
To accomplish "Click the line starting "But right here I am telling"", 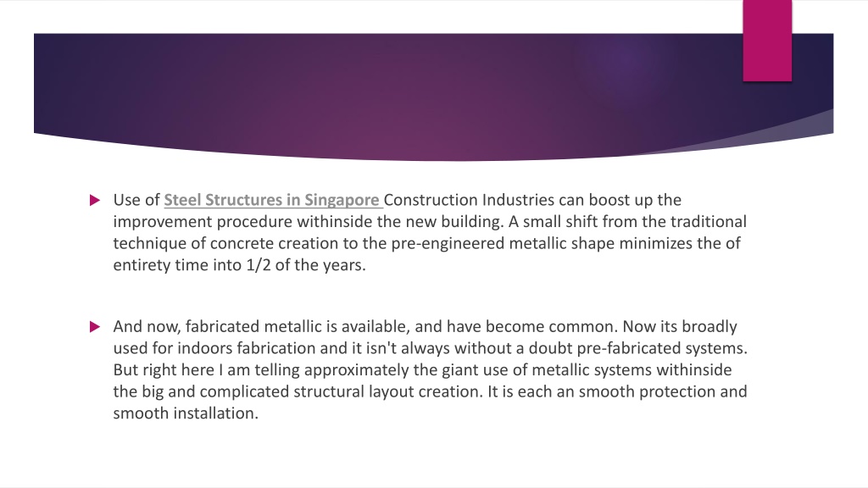I will coord(422,369).
